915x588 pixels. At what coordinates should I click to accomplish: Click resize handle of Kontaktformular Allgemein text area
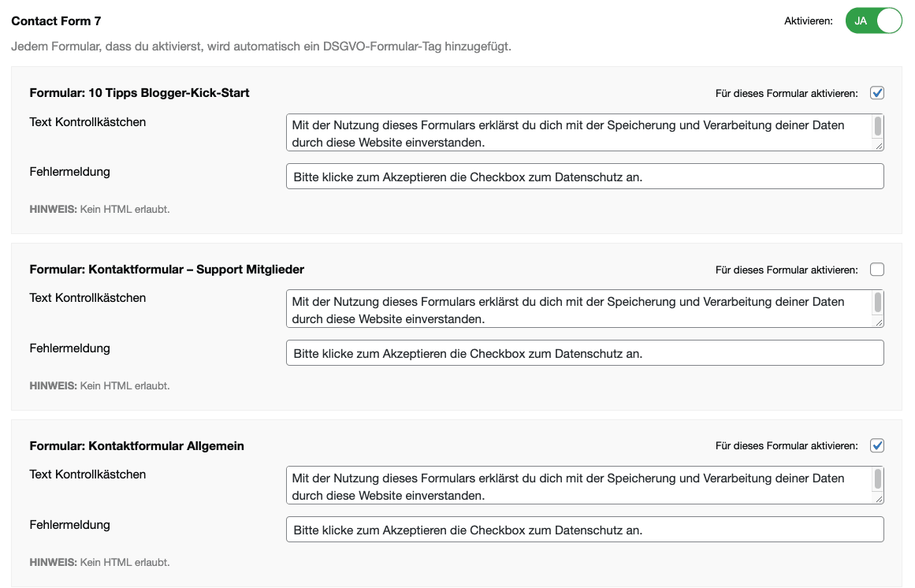click(880, 500)
